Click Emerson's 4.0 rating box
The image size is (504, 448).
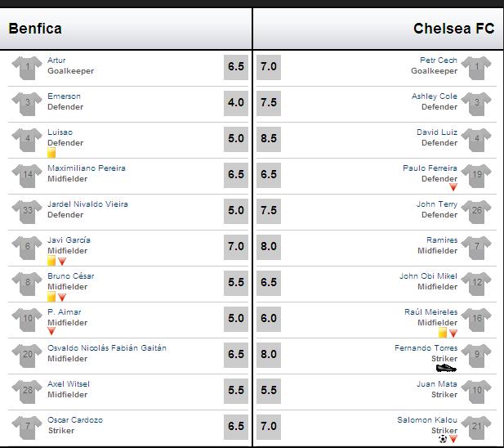pyautogui.click(x=236, y=103)
